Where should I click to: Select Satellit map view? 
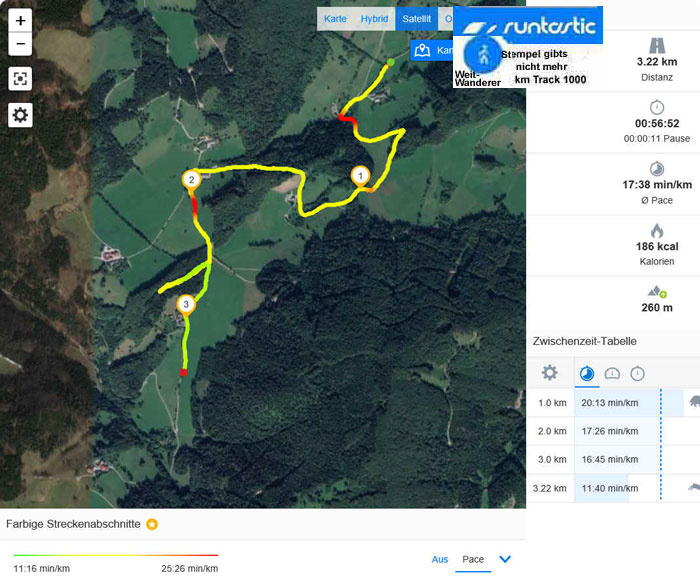416,19
